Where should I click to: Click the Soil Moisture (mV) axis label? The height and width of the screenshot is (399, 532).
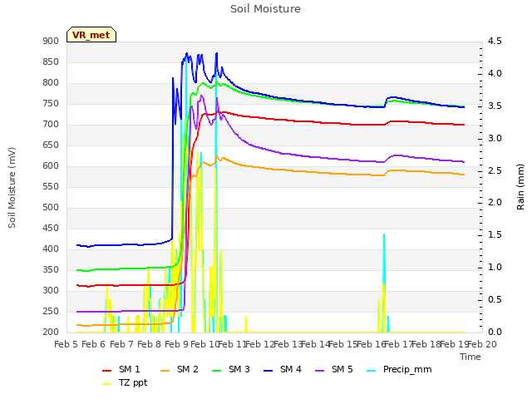[12, 188]
